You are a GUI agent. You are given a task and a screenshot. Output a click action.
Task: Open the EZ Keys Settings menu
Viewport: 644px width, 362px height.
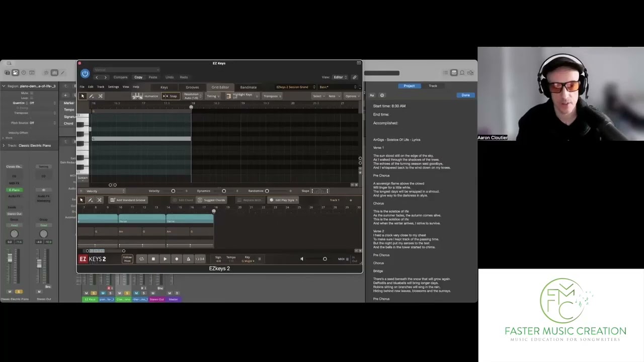[x=113, y=87]
